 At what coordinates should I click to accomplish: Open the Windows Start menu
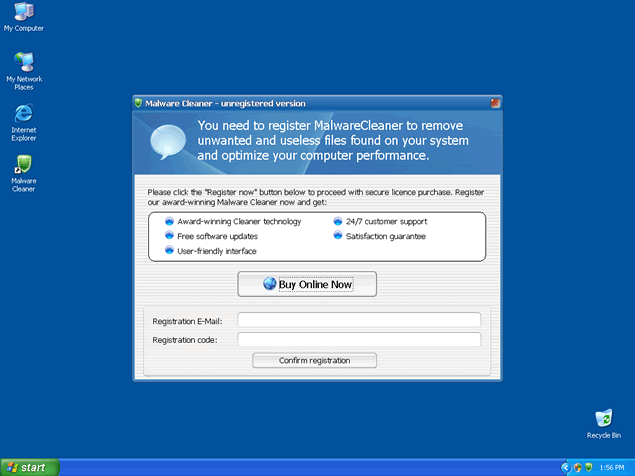[x=29, y=467]
